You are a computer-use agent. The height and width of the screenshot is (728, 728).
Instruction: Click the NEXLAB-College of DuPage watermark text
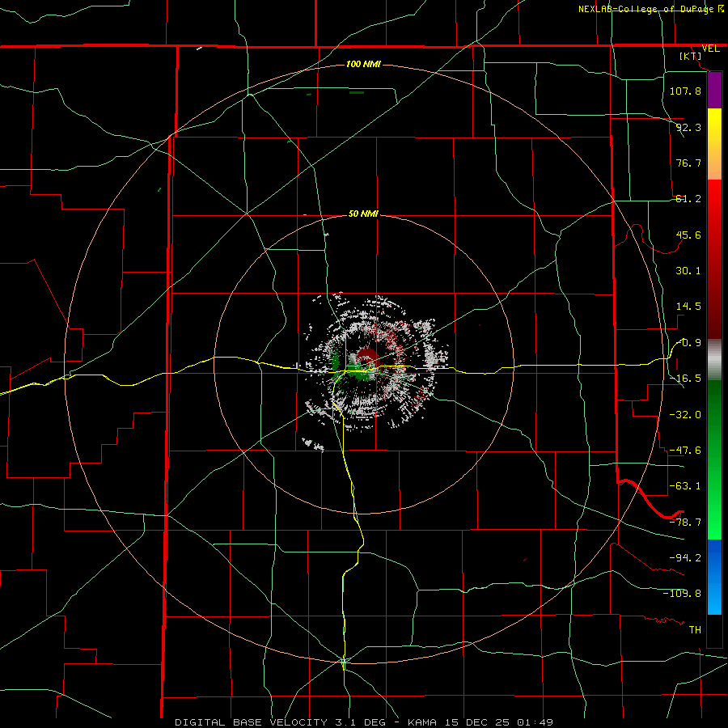tap(651, 9)
